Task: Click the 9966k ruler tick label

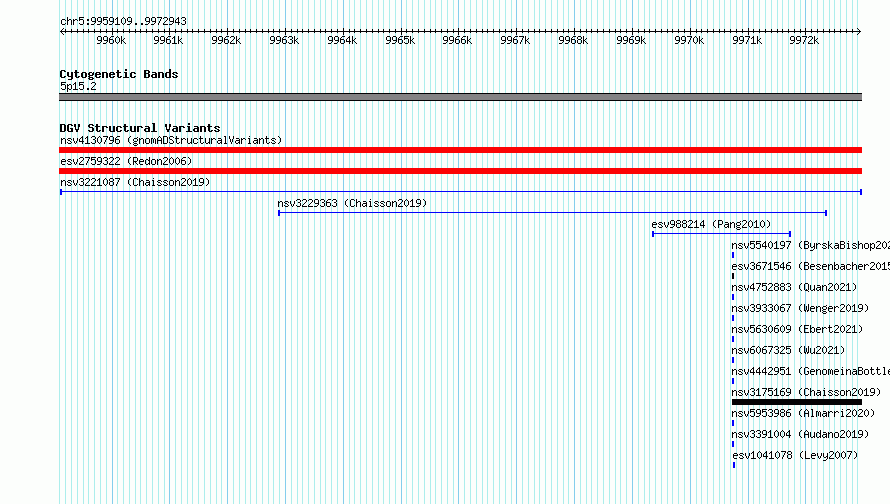Action: (x=457, y=40)
